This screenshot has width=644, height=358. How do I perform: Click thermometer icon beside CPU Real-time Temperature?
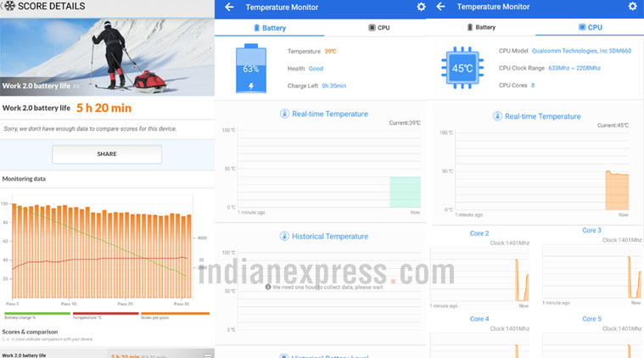(x=497, y=116)
